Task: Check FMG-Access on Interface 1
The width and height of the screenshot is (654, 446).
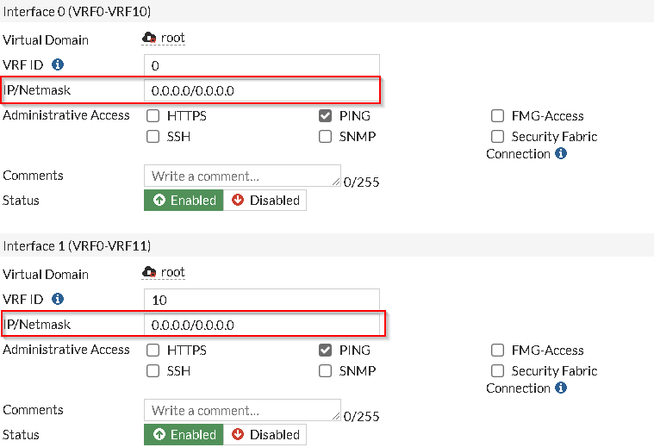Action: click(x=498, y=351)
